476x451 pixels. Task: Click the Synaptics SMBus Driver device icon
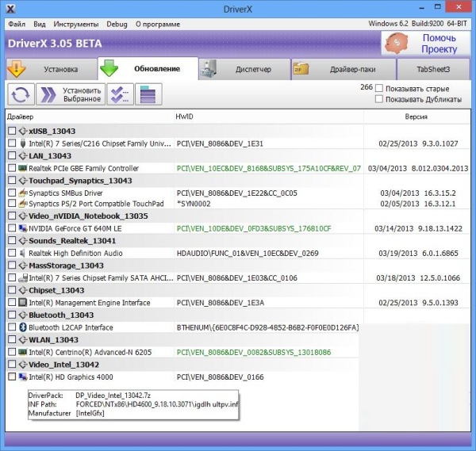(23, 193)
